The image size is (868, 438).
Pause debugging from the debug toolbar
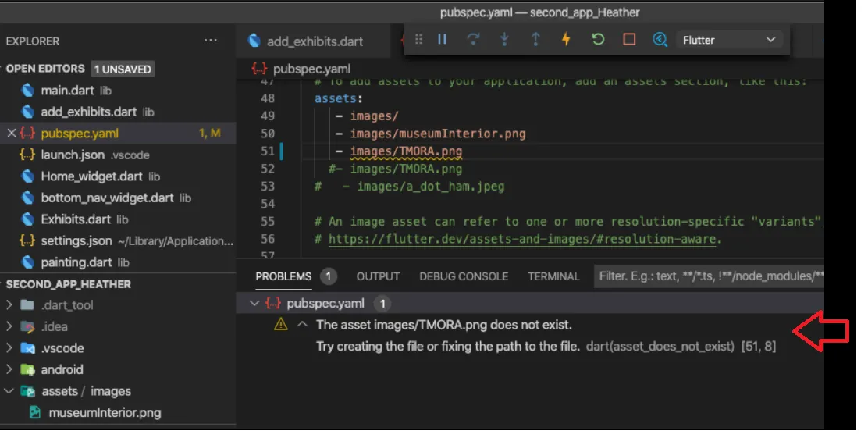[x=442, y=39]
